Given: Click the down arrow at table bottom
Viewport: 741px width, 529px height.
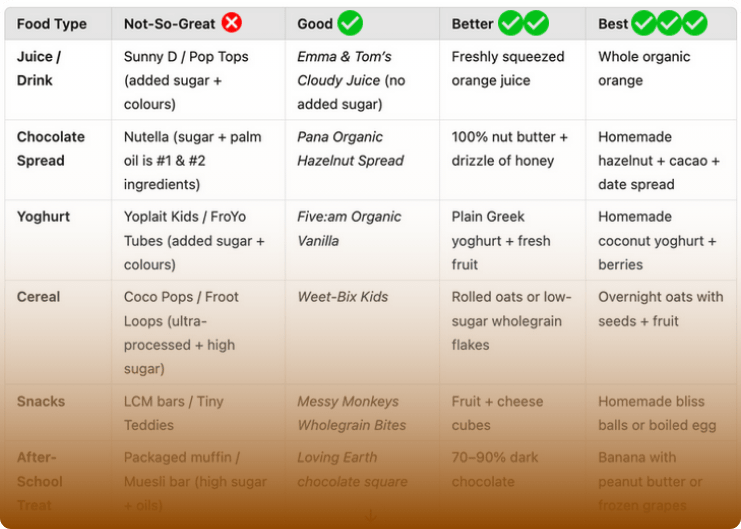Looking at the screenshot, I should click(370, 515).
